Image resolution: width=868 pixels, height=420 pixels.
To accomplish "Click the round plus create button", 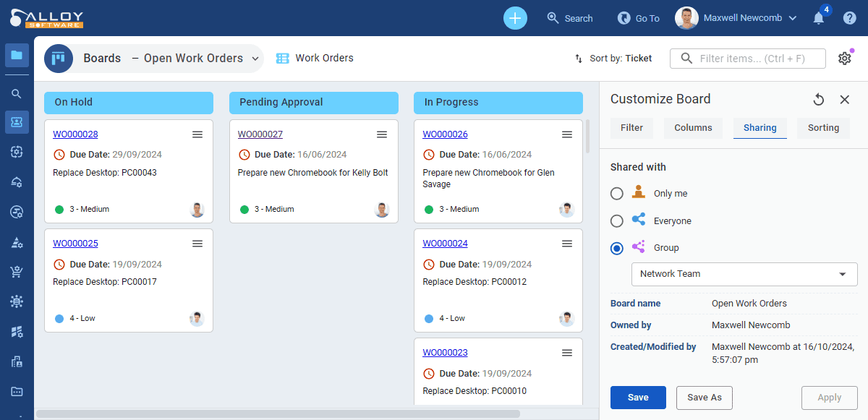I will coord(515,18).
